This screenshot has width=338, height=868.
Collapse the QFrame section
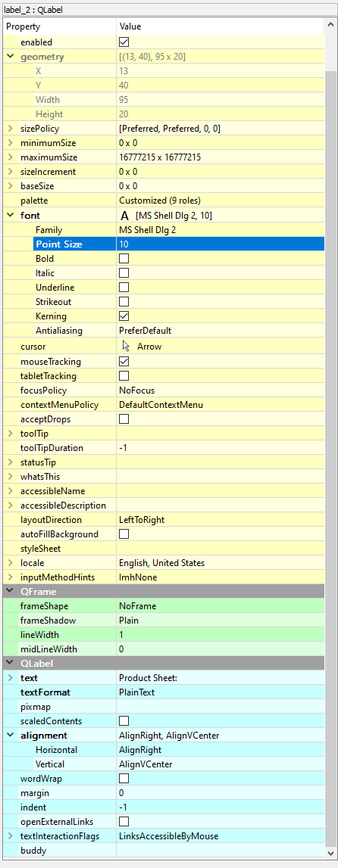point(11,592)
